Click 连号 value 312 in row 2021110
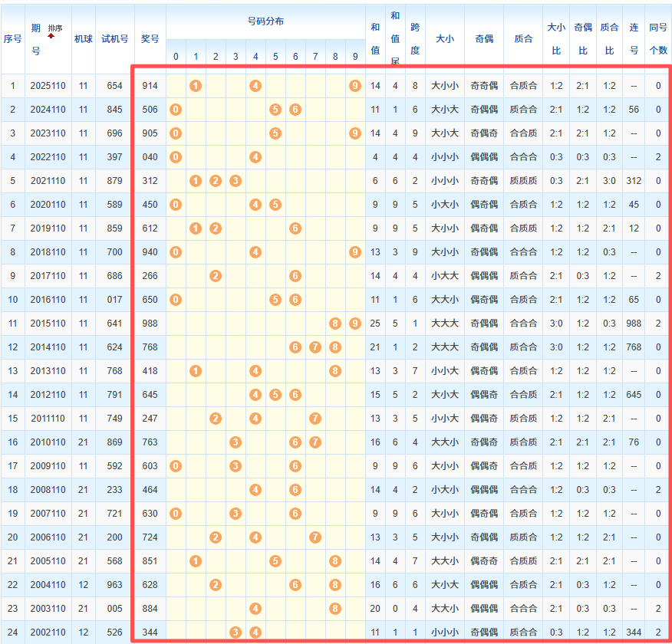The height and width of the screenshot is (644, 672). coord(634,181)
